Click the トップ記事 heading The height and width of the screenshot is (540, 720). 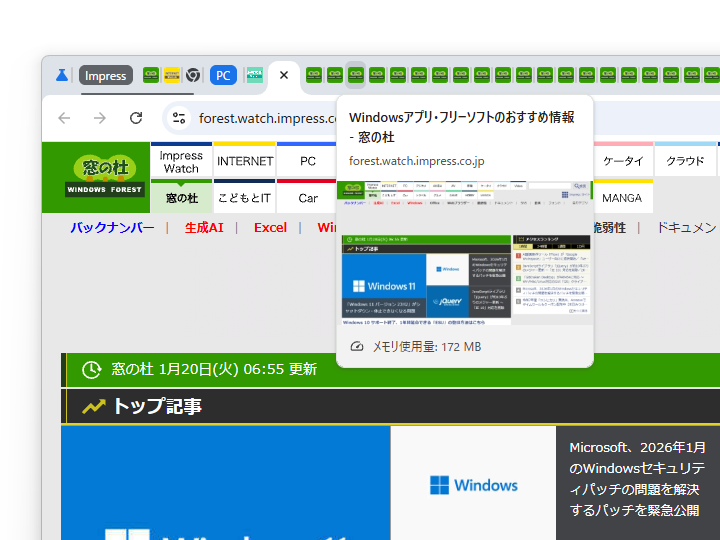157,406
